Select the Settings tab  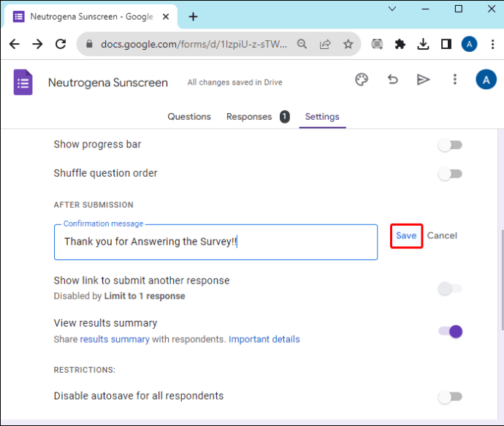click(x=322, y=117)
